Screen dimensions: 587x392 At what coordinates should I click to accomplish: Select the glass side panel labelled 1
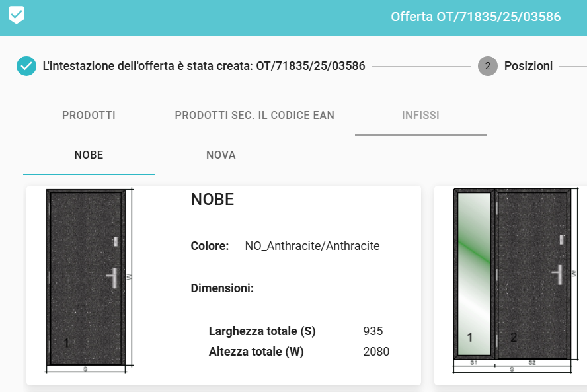[x=474, y=274]
